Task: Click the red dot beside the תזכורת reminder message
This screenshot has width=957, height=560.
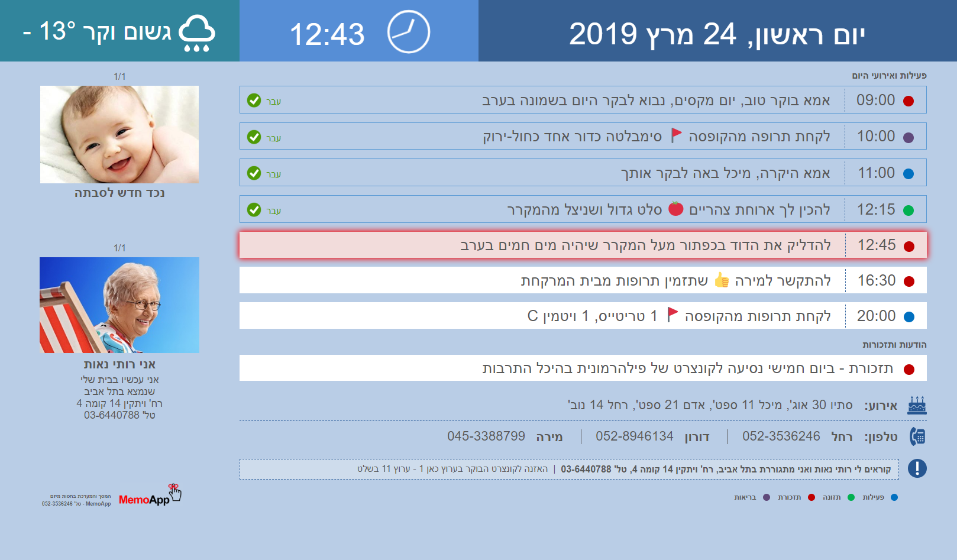Action: (909, 370)
